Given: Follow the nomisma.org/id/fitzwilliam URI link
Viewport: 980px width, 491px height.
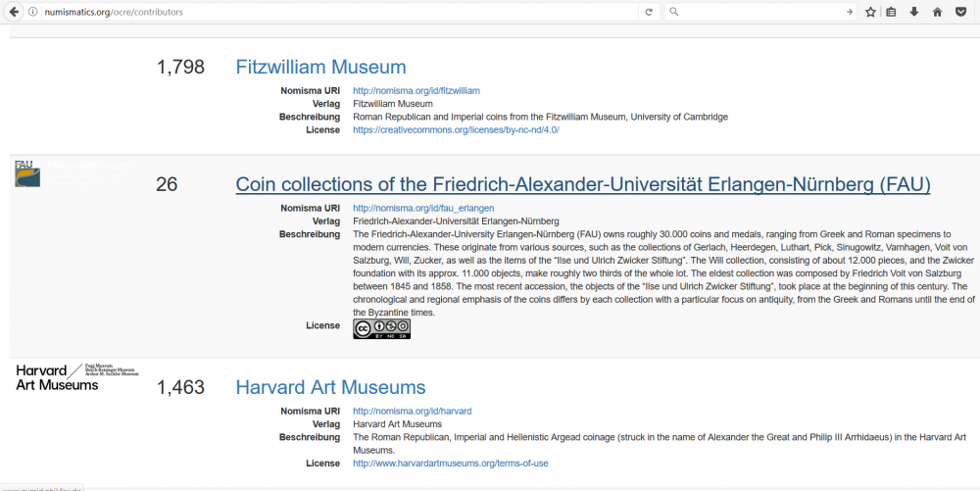Looking at the screenshot, I should tap(416, 90).
